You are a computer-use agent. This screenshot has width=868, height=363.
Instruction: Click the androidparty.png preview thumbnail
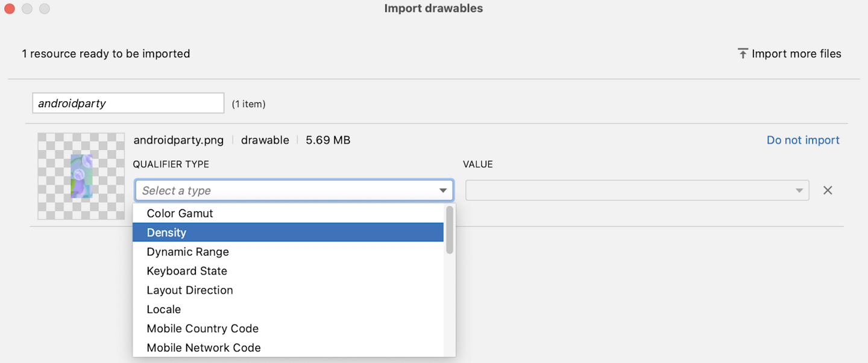click(x=81, y=176)
